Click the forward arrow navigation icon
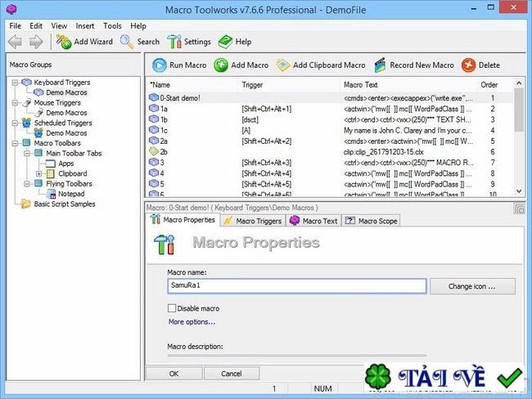Image resolution: width=532 pixels, height=399 pixels. 36,42
